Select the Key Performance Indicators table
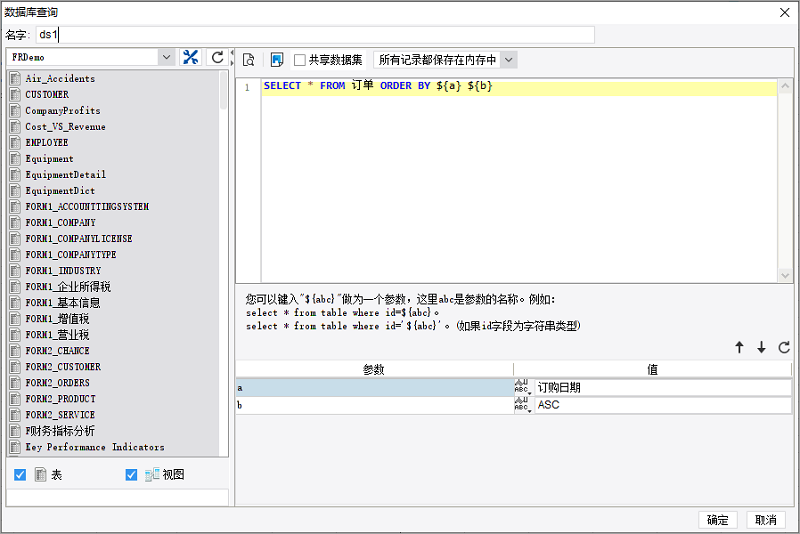 pos(95,447)
